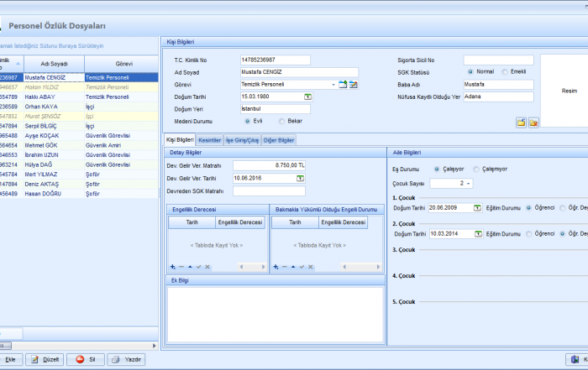588x370 pixels.
Task: Click the Düzelt button
Action: coord(45,359)
